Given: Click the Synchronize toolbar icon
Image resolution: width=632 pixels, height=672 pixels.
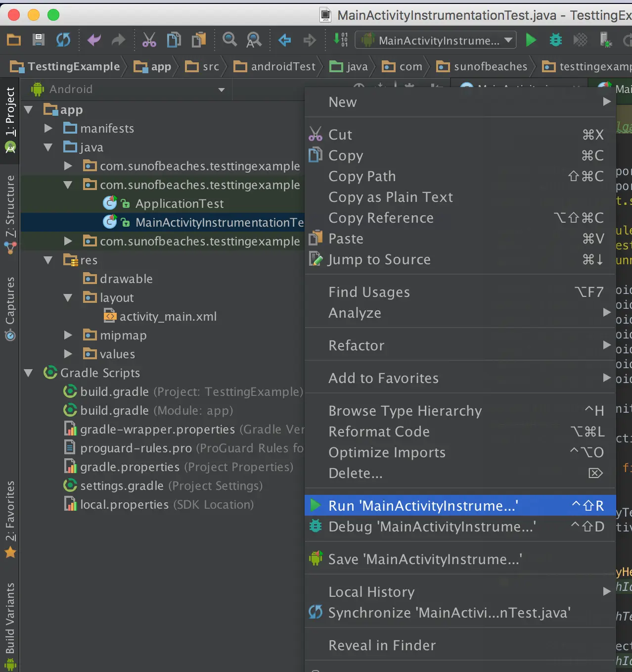Looking at the screenshot, I should (x=63, y=40).
